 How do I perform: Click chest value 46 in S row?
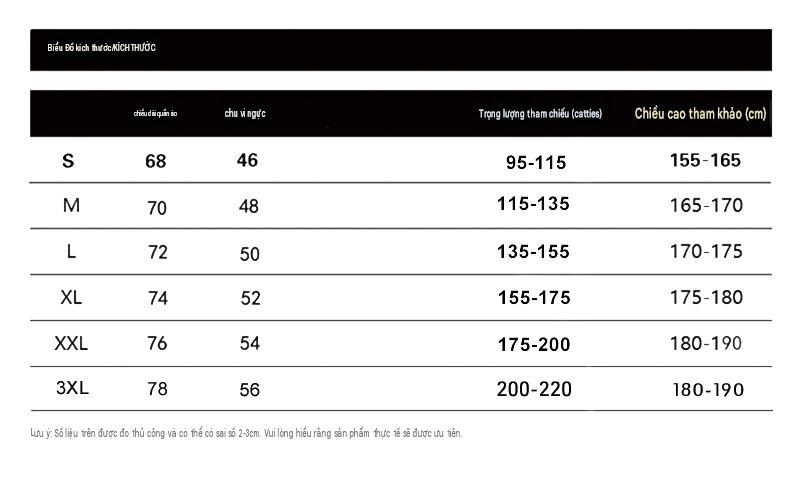click(x=247, y=160)
